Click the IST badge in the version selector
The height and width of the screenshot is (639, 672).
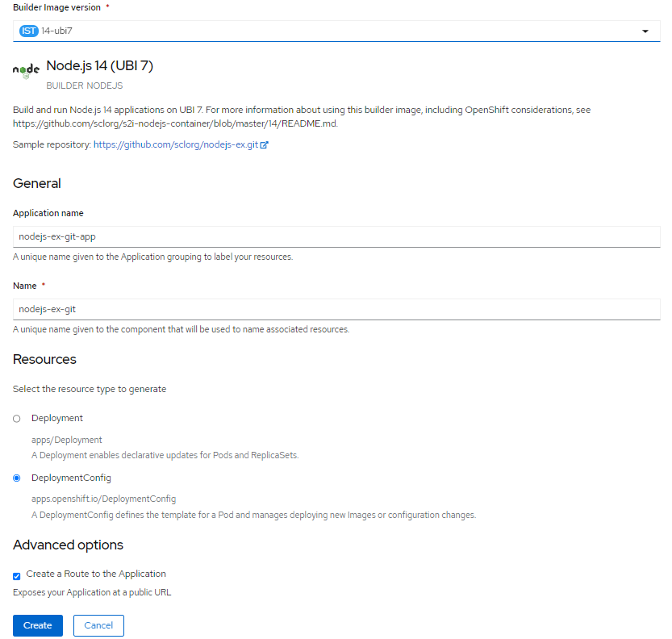[x=29, y=31]
